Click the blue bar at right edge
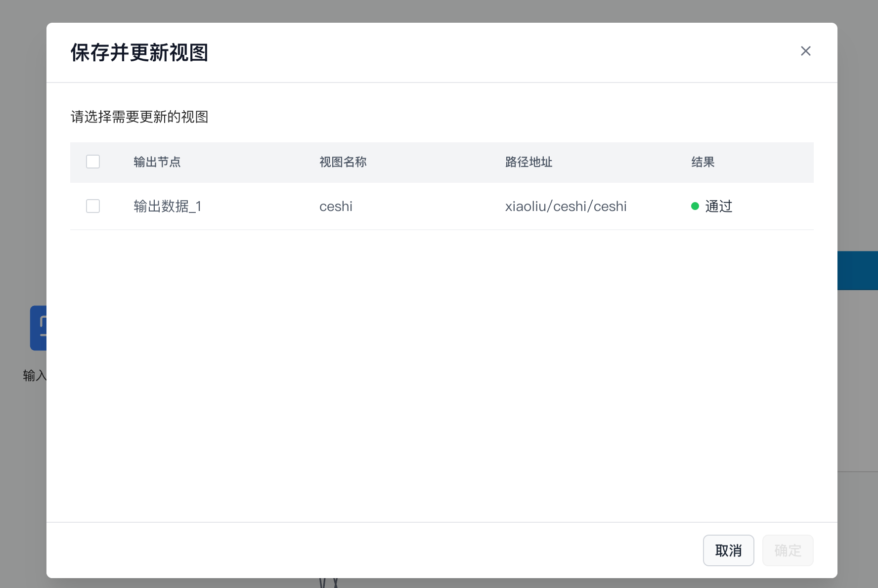 (x=857, y=270)
